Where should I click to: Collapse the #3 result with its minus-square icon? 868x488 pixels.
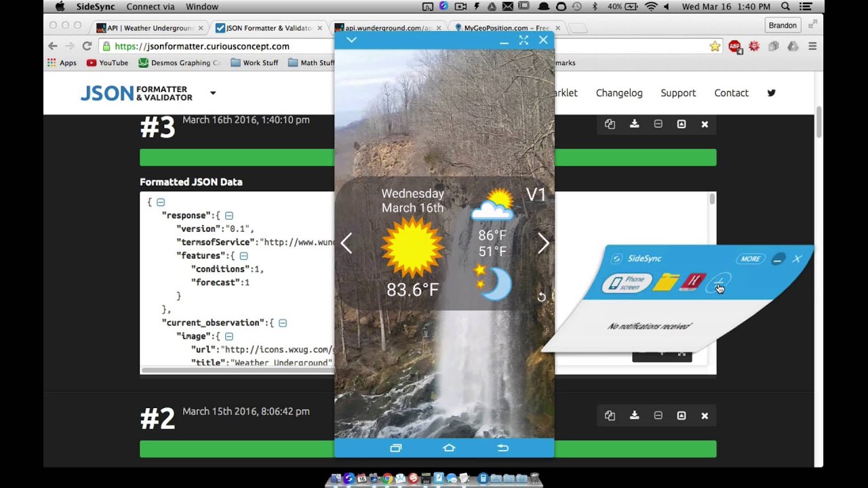(x=658, y=124)
